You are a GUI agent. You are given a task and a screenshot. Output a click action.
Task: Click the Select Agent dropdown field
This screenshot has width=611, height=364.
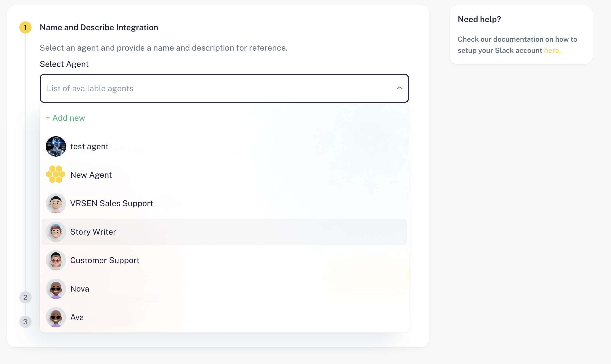click(219, 88)
